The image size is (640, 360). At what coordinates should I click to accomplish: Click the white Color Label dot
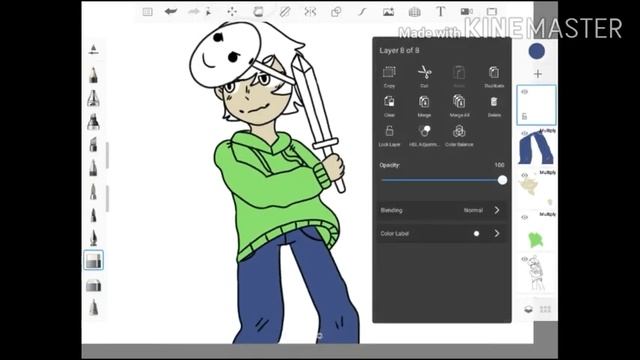(x=476, y=233)
